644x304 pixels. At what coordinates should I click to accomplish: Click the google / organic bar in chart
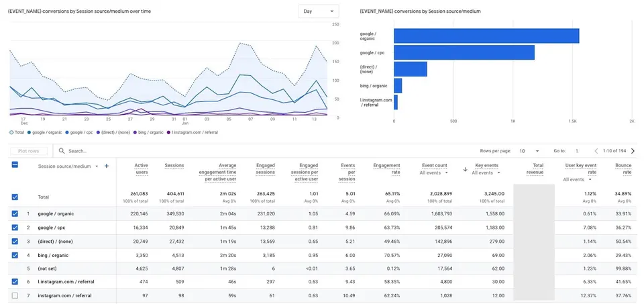coord(486,36)
